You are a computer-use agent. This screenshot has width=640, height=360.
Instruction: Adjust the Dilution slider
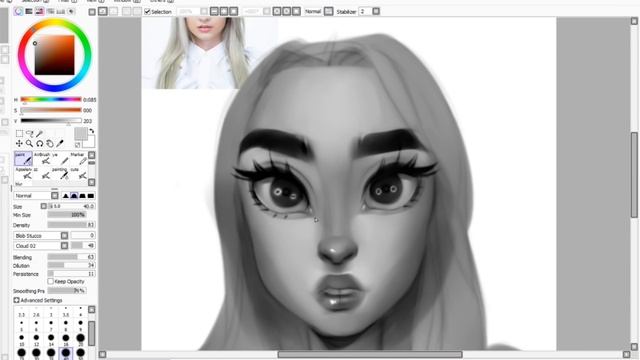point(71,265)
